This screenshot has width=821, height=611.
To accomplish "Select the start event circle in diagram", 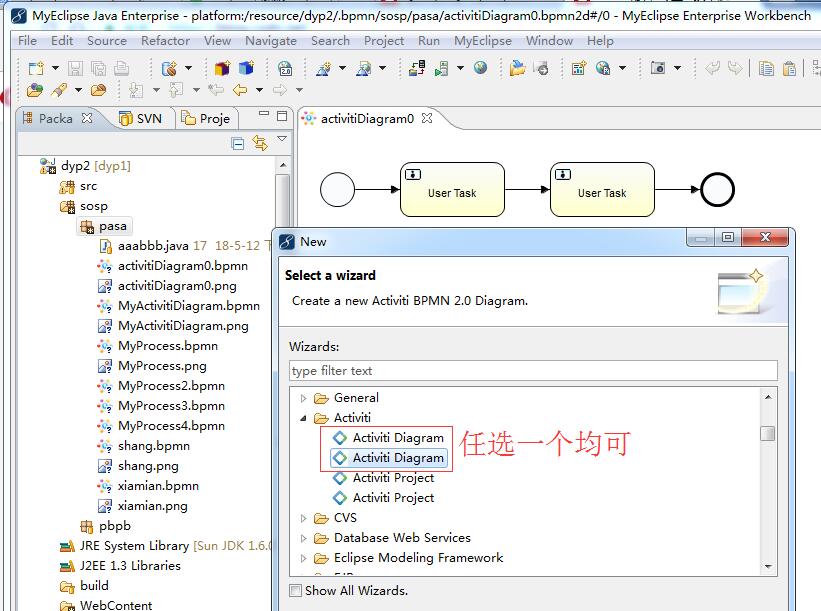I will pyautogui.click(x=337, y=190).
